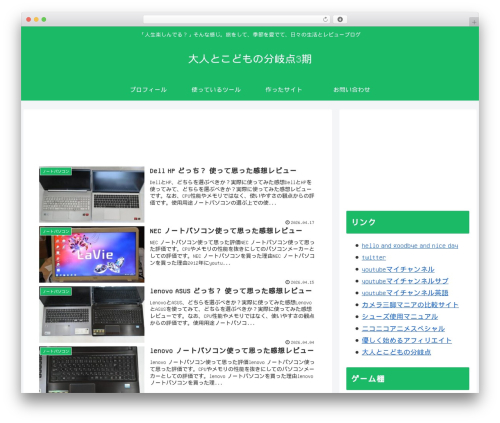Click the Dell HP laptops thumbnail

click(92, 194)
